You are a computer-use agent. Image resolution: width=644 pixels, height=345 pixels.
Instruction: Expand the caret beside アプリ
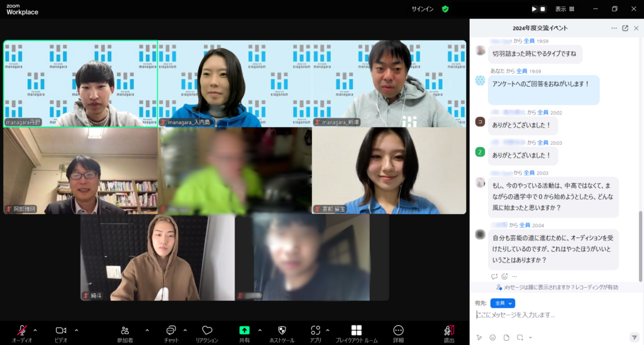[x=327, y=330]
